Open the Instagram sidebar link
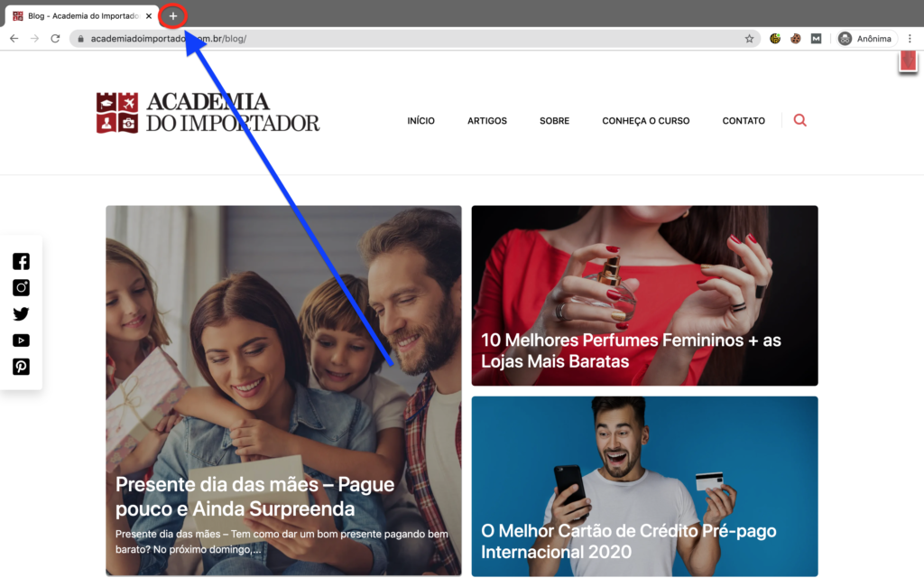Screen dimensions: 924x578 click(22, 287)
